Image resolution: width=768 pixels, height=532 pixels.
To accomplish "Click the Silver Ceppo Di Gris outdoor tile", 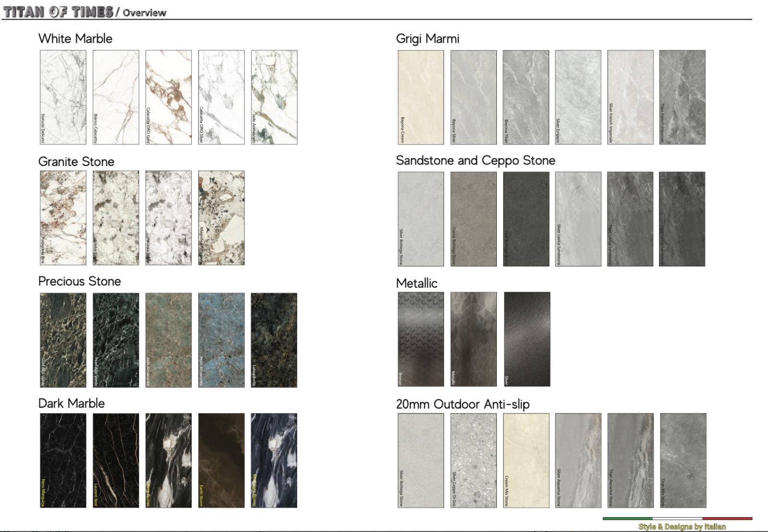I will point(473,461).
